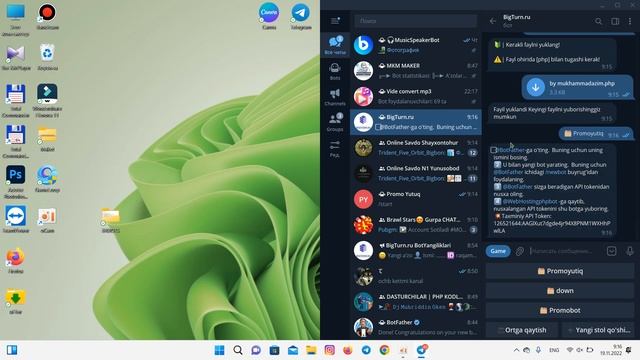Viewport: 640px width, 360px height.
Task: Click the @WebHostingphpbot link in message
Action: pos(530,202)
